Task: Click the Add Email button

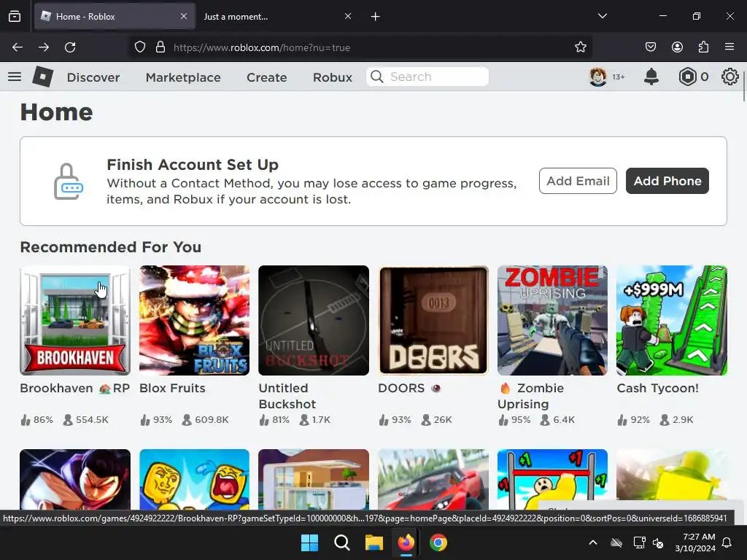Action: point(578,181)
